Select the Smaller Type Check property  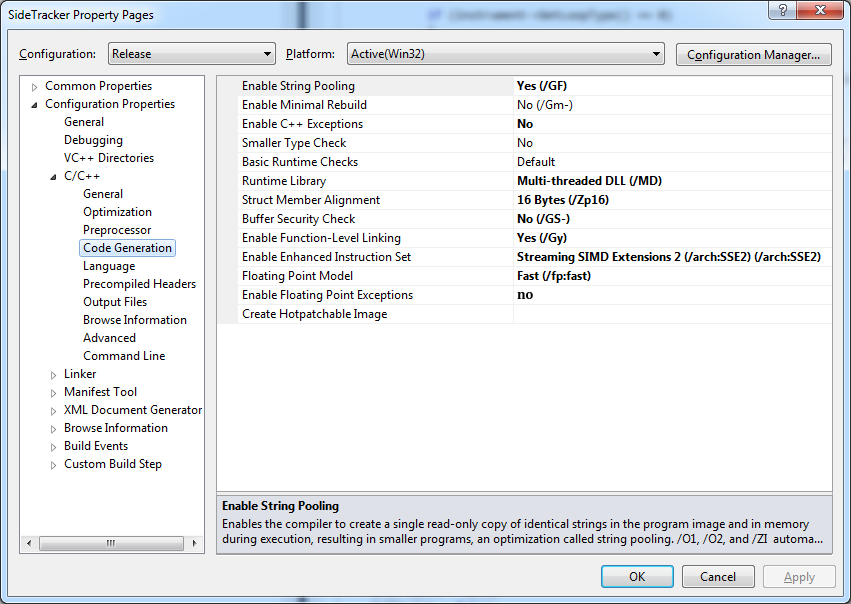pos(294,143)
